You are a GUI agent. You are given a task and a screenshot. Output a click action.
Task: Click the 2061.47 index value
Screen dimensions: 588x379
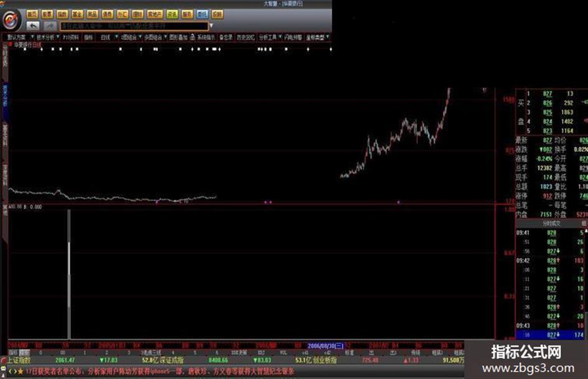click(x=65, y=360)
